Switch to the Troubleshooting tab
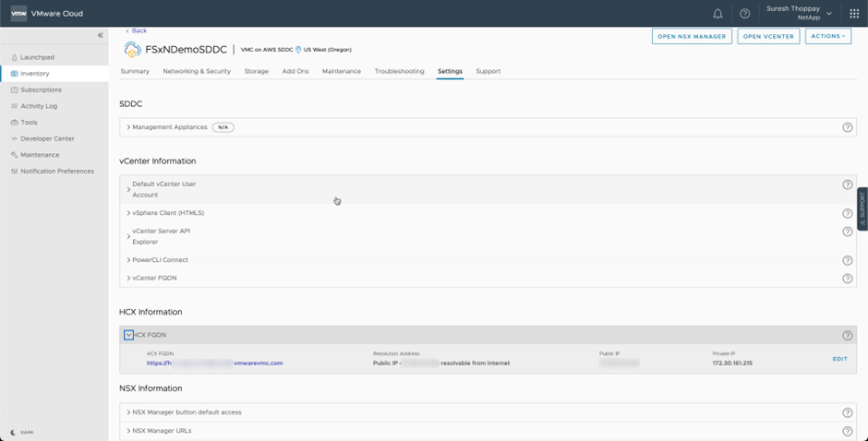 pyautogui.click(x=399, y=71)
